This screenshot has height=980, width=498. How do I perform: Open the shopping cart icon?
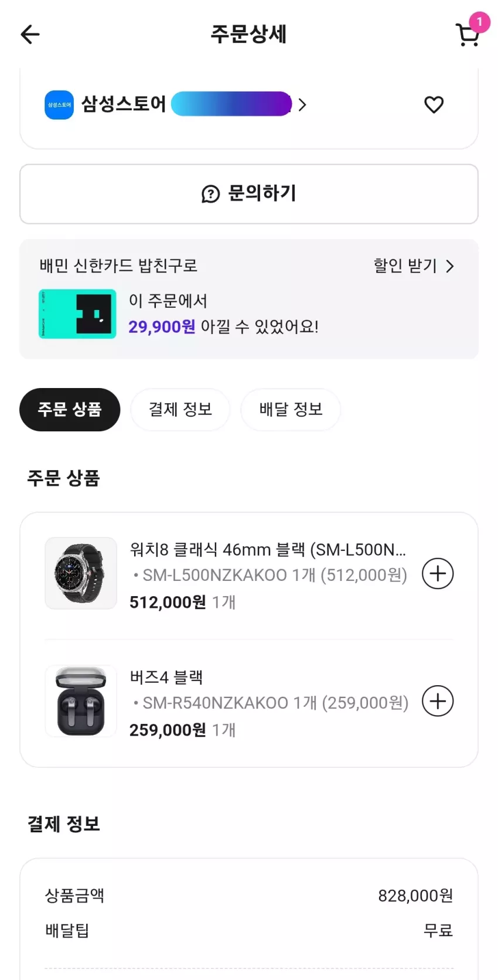(467, 35)
